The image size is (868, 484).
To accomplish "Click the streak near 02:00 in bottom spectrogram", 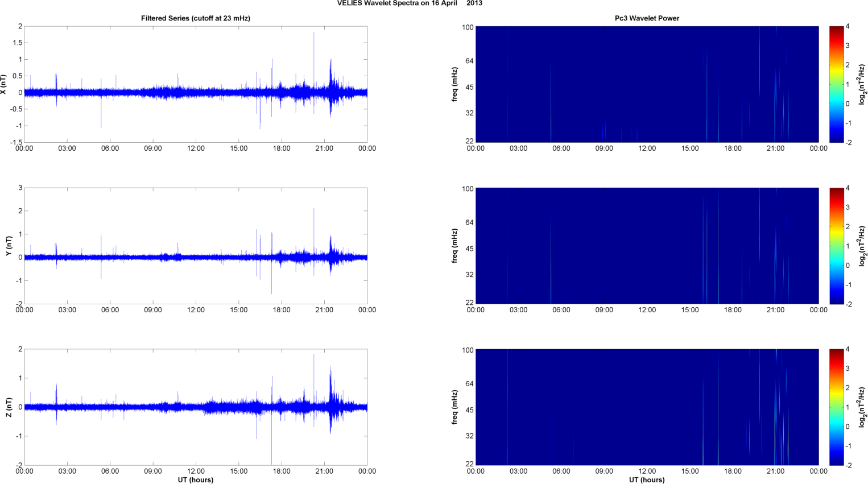I will click(x=507, y=407).
